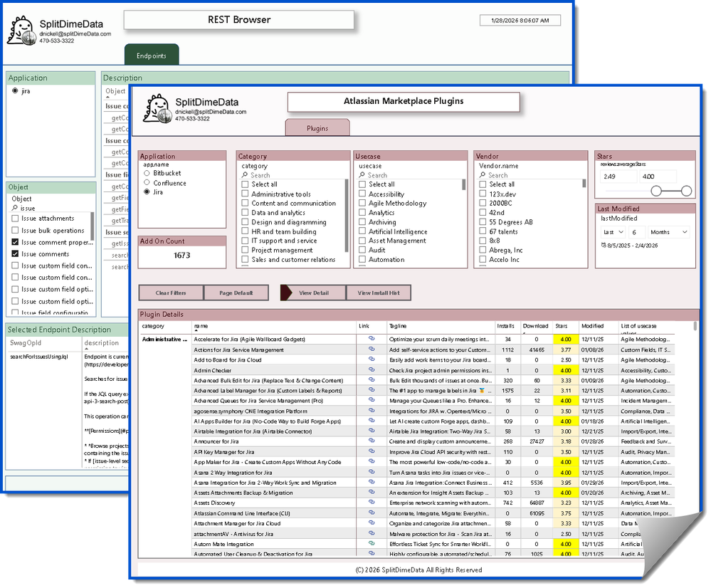Open link icon for Actions for Jira Service Management
Screen dimensions: 711x588
(x=372, y=349)
